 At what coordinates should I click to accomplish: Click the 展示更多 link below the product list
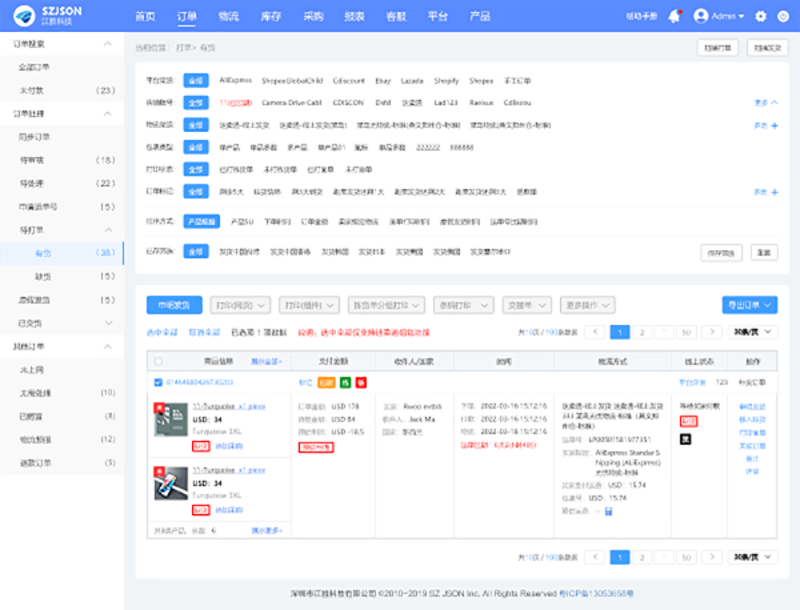pyautogui.click(x=267, y=530)
